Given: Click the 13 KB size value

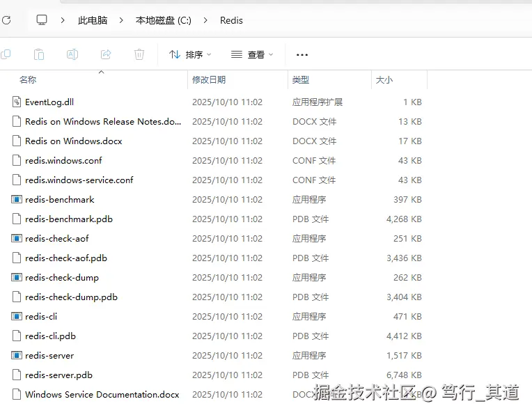Looking at the screenshot, I should pyautogui.click(x=410, y=121).
